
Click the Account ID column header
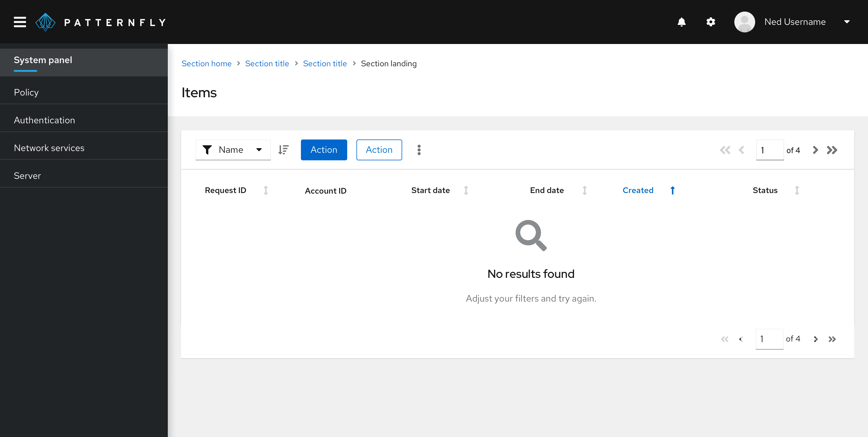325,191
